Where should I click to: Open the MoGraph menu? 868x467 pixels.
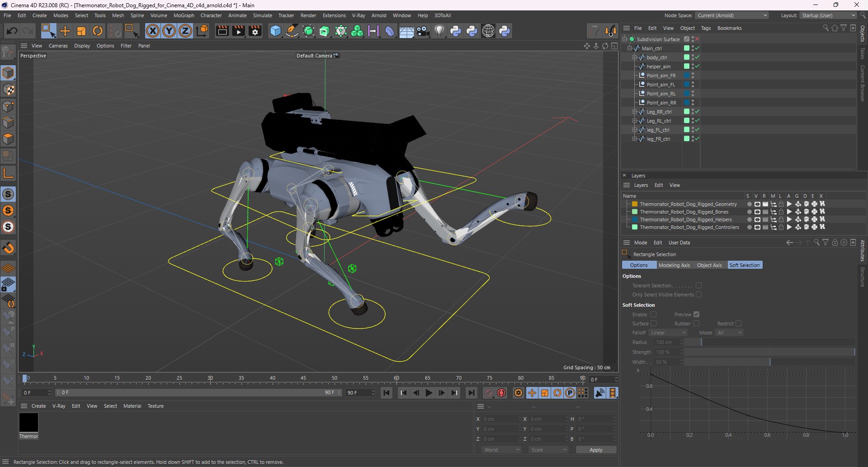pos(184,15)
